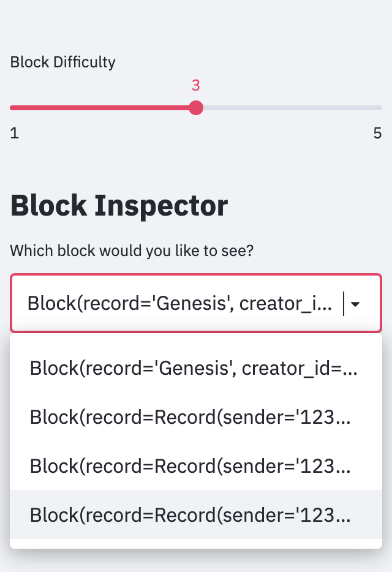Select the Genesis block option

[194, 368]
